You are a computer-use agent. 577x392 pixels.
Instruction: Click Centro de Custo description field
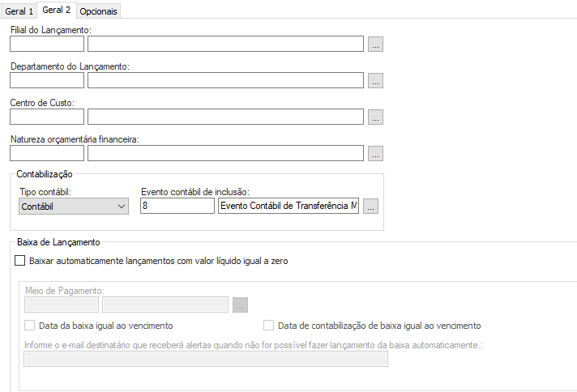coord(225,117)
